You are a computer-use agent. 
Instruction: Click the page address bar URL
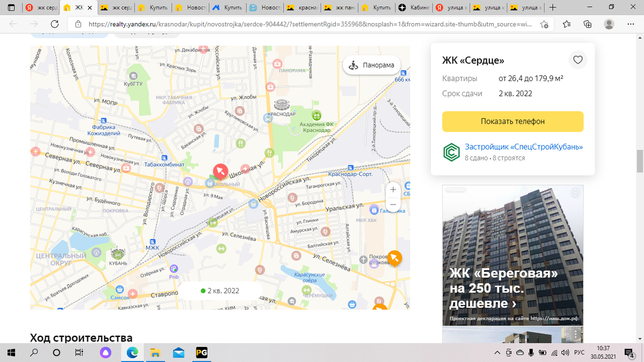[311, 24]
